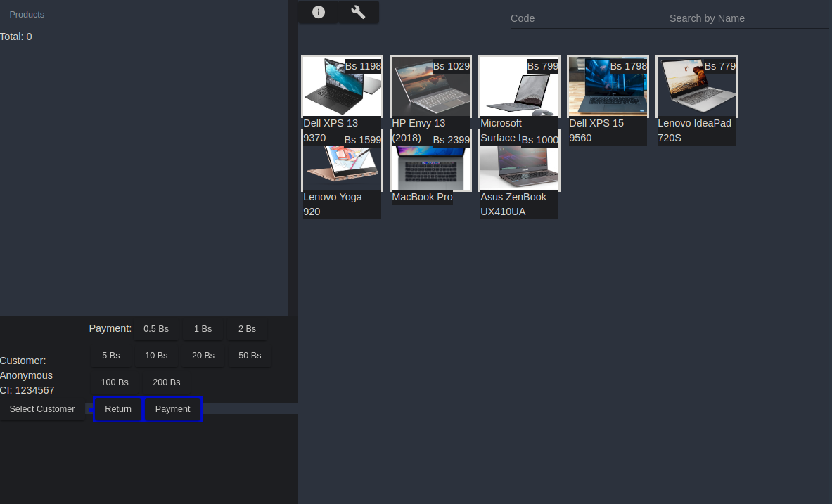Click the Bs 1798 price label
The image size is (832, 504).
pyautogui.click(x=628, y=66)
